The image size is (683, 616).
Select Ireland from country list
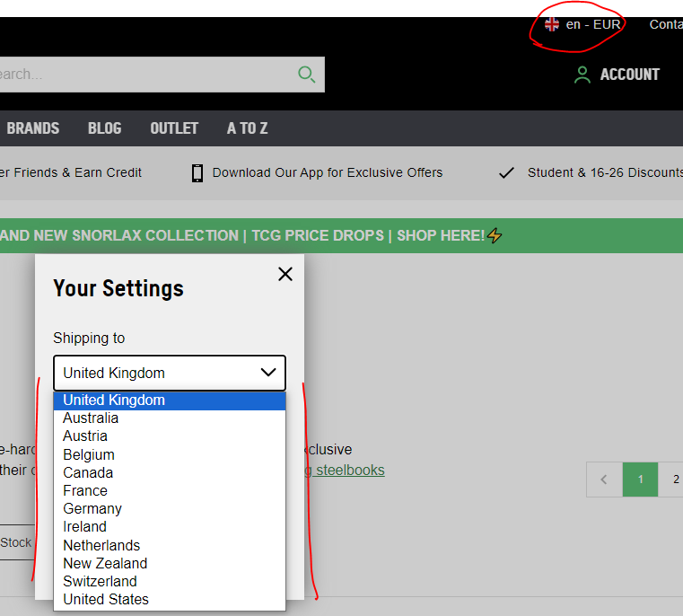click(x=170, y=526)
